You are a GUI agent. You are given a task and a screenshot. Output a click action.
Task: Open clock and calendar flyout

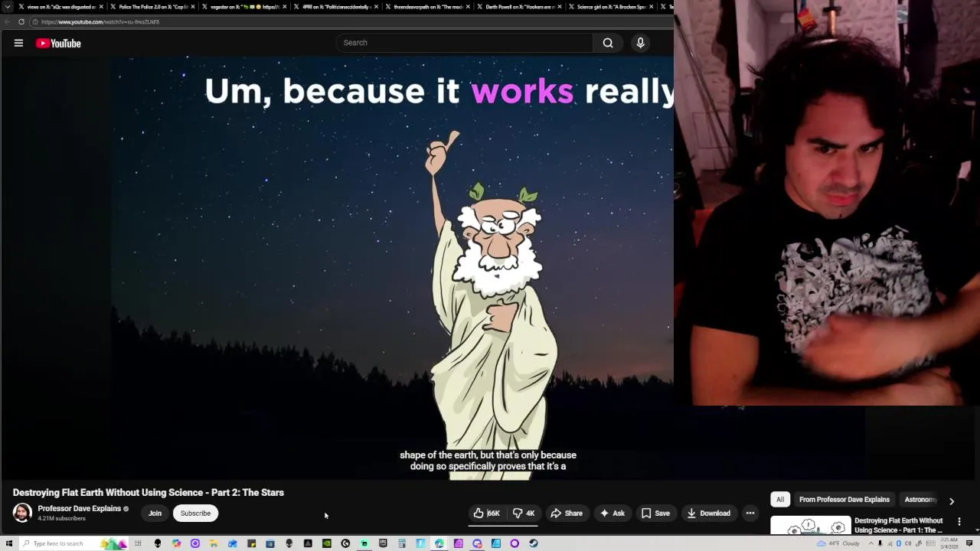(x=949, y=543)
